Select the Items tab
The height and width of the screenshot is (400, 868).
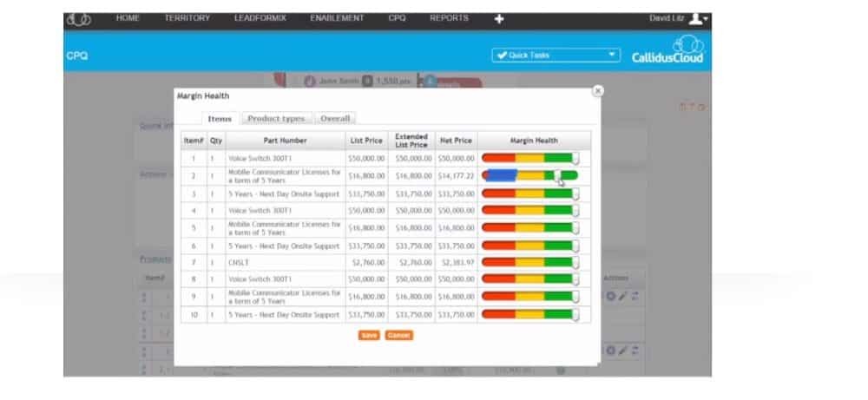(220, 119)
